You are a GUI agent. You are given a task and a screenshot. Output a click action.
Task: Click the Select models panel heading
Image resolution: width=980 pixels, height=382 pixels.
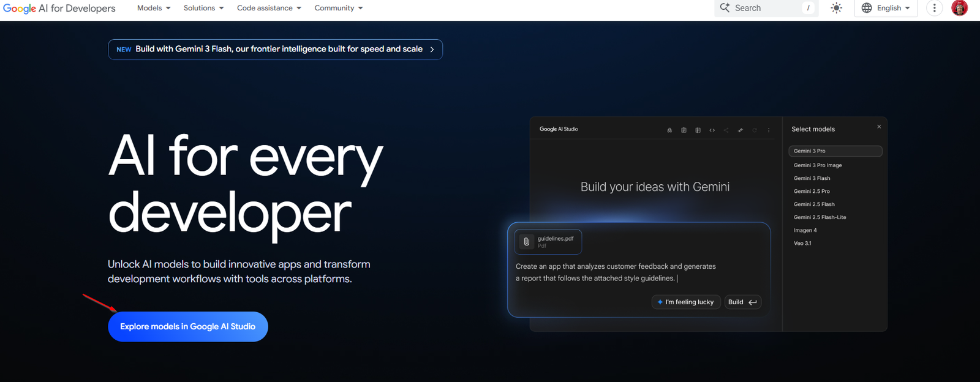[x=813, y=129]
